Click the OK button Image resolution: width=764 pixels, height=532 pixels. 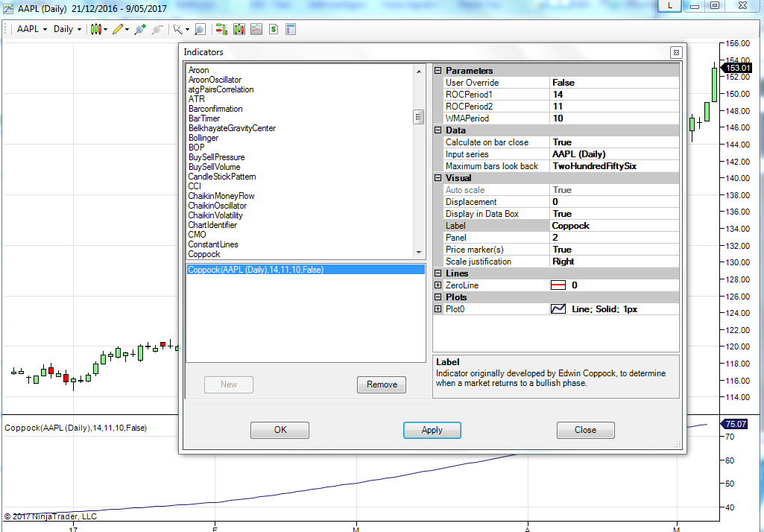pos(280,430)
